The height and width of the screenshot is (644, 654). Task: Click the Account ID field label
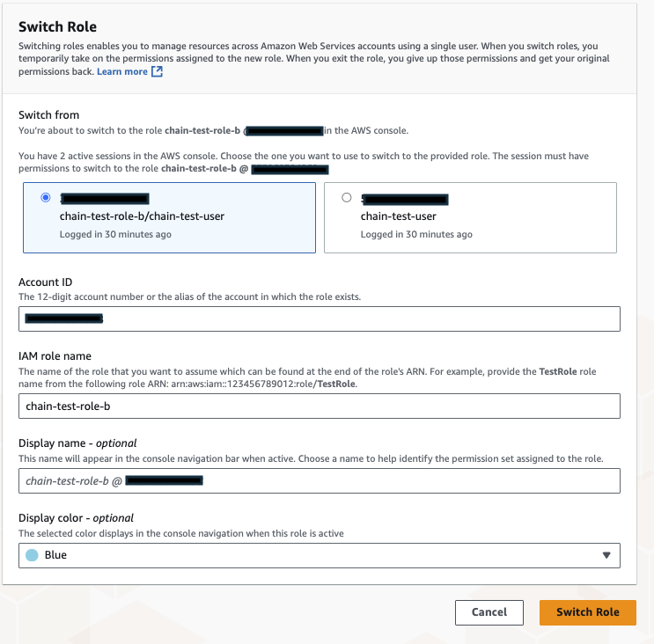[46, 282]
